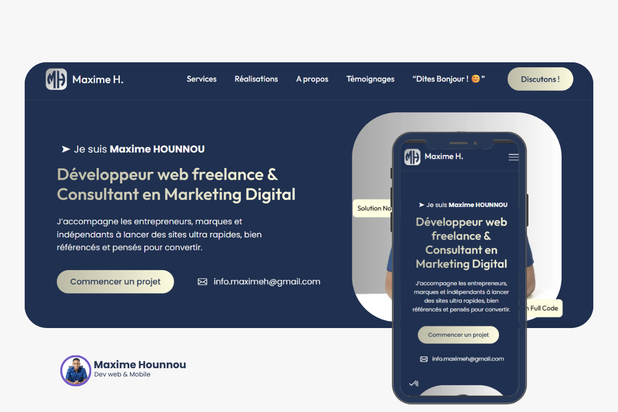This screenshot has width=618, height=412.
Task: Click the MH logo inside phone mockup
Action: 412,157
